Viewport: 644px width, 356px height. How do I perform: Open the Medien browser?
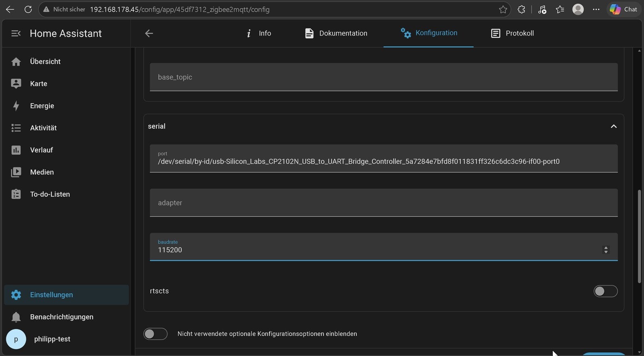(66, 172)
